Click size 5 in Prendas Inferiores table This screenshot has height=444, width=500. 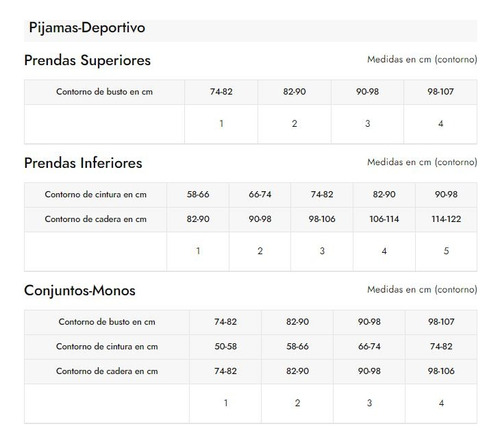coord(446,251)
